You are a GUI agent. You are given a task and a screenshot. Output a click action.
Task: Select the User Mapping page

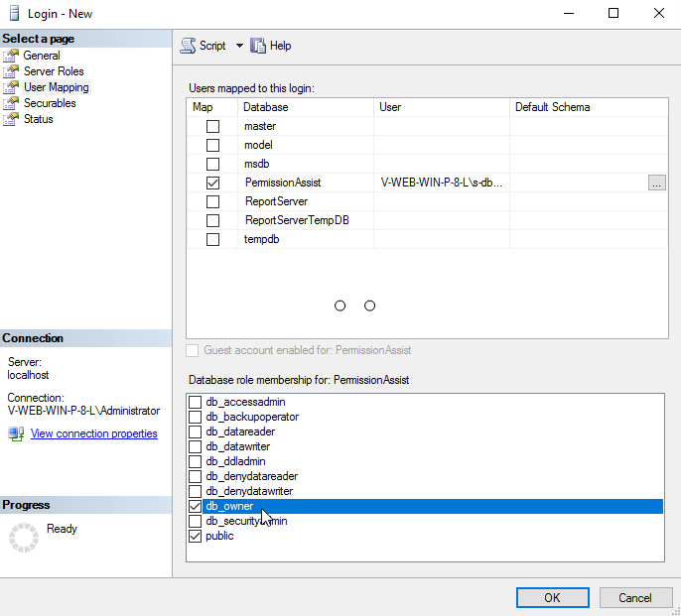pyautogui.click(x=57, y=87)
